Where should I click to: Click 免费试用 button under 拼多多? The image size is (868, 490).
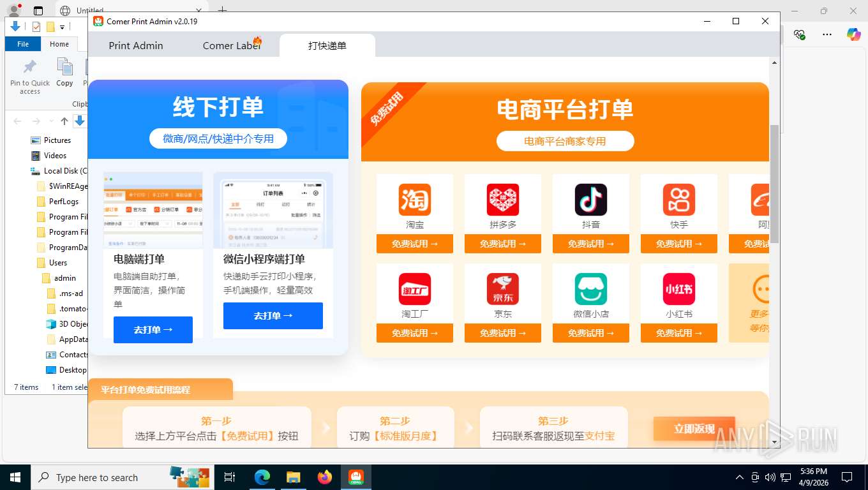point(503,244)
